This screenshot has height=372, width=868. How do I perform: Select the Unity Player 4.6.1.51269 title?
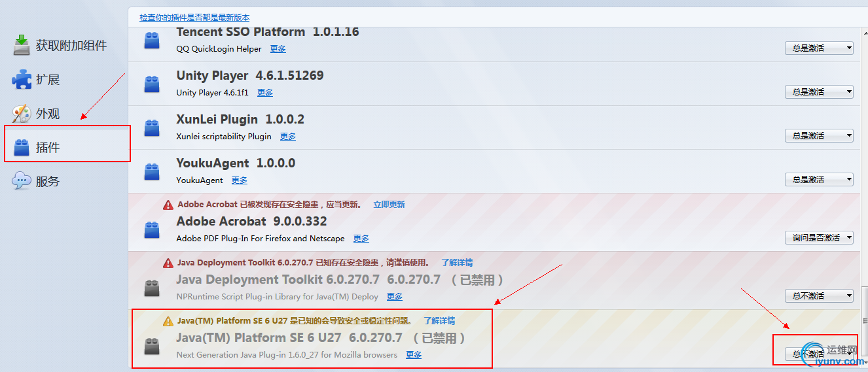(x=250, y=76)
